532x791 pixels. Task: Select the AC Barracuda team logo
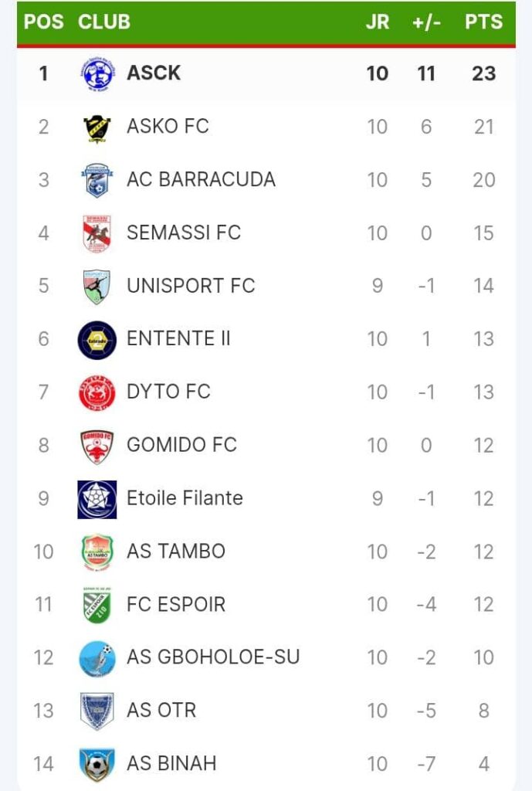tap(97, 180)
